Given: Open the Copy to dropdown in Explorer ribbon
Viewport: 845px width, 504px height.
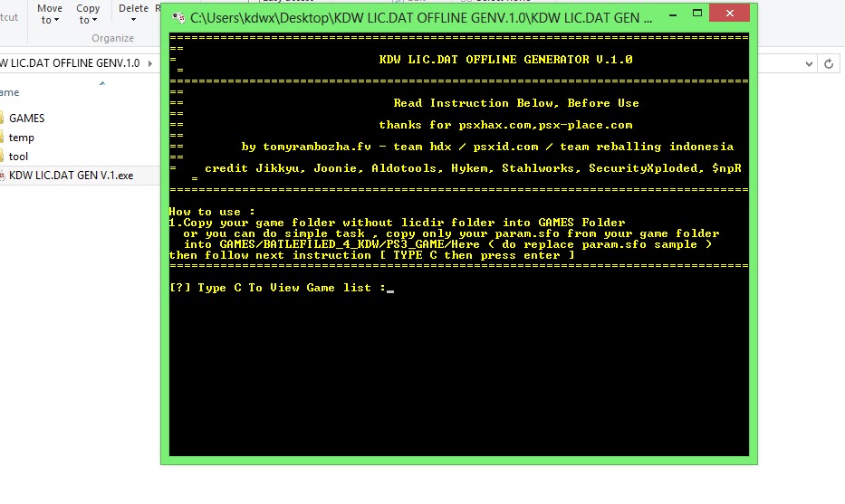Looking at the screenshot, I should pyautogui.click(x=88, y=14).
